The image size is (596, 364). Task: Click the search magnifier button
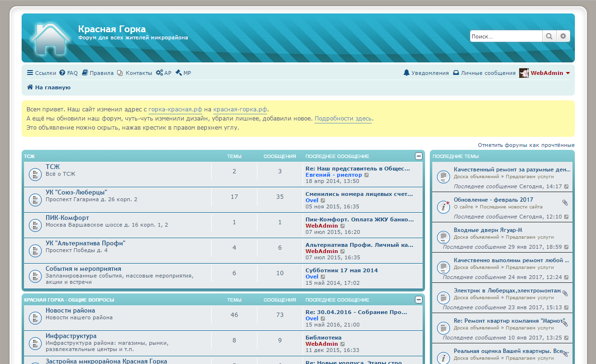tap(549, 36)
